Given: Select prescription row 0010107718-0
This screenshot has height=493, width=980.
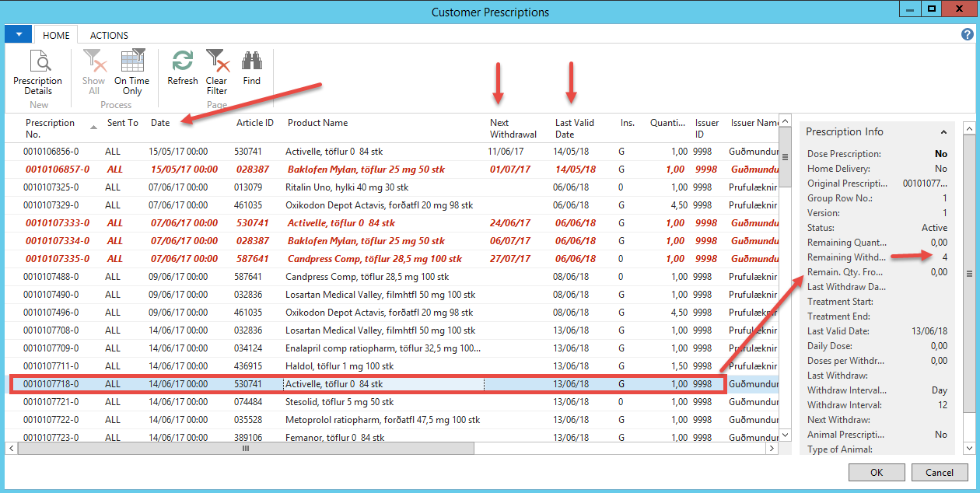Looking at the screenshot, I should click(x=51, y=384).
